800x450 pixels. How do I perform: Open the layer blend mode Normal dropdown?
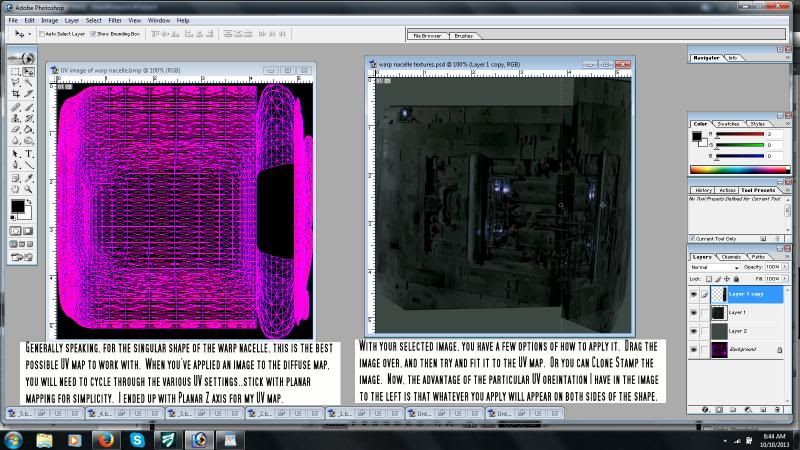pos(714,267)
